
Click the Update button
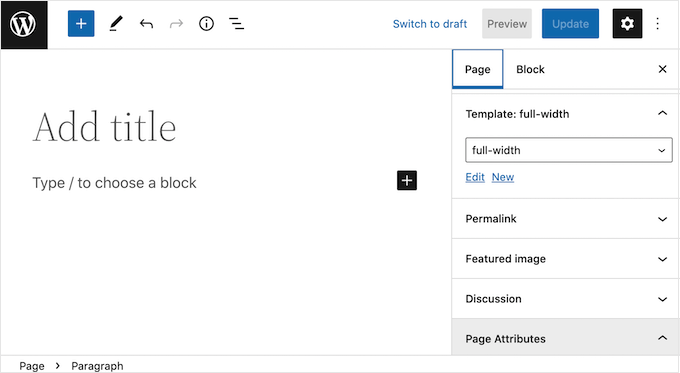tap(570, 23)
